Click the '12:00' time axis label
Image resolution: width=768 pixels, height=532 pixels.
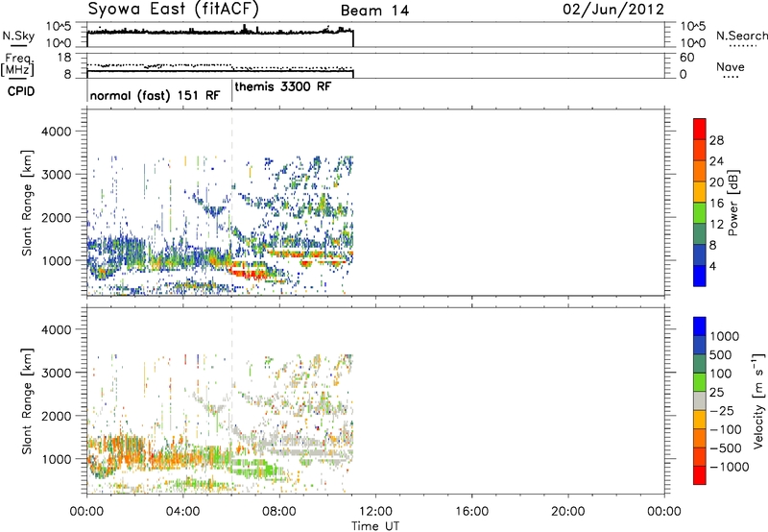pos(375,512)
